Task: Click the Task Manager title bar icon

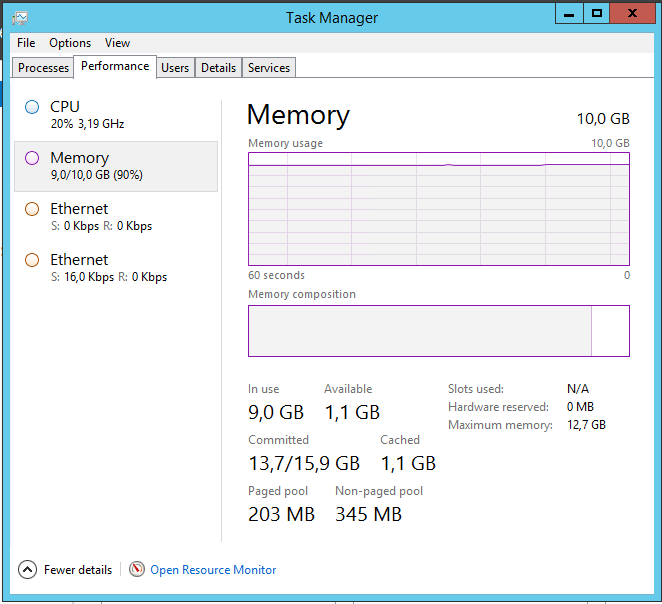Action: [20, 17]
